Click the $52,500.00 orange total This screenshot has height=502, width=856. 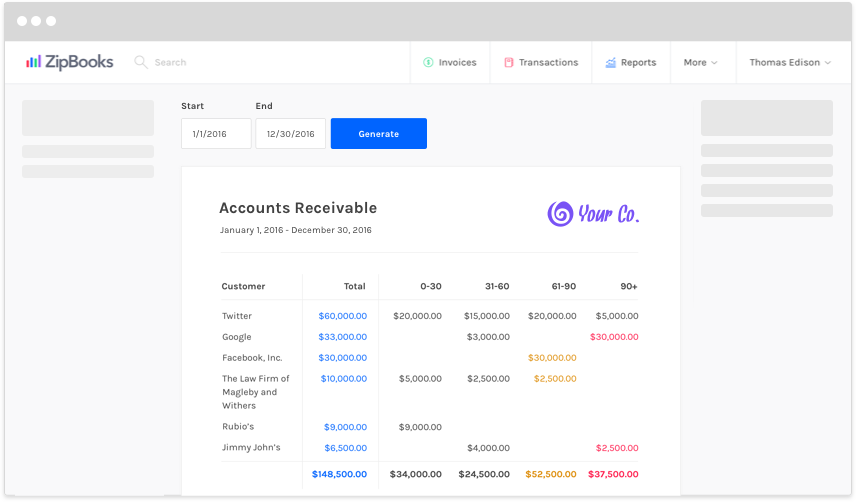point(551,474)
